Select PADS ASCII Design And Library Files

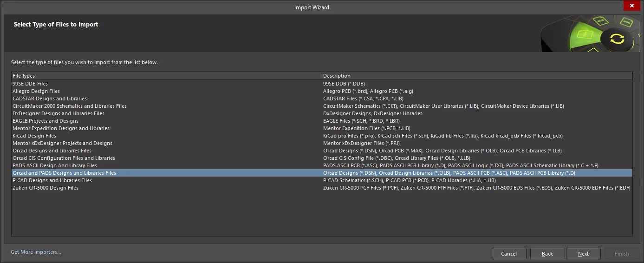pos(322,165)
